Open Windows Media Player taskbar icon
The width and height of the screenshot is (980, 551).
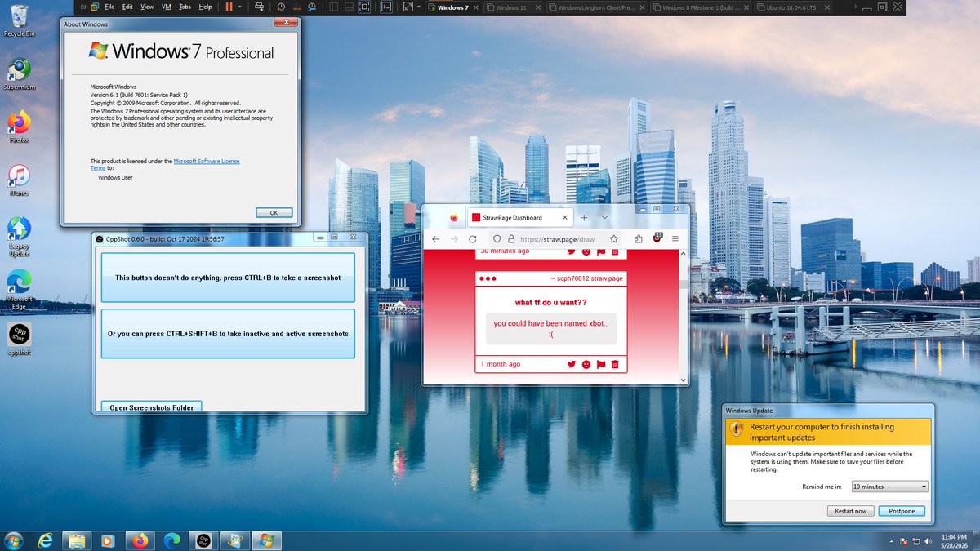click(x=107, y=540)
